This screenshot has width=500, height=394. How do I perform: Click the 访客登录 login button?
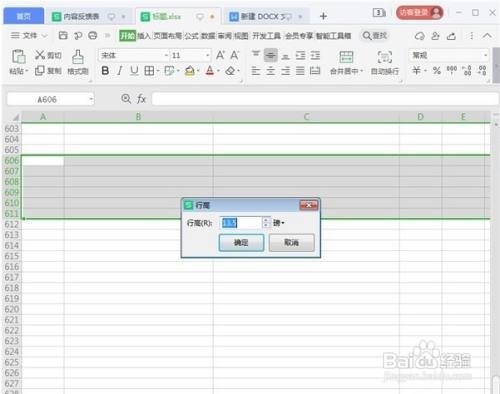click(419, 13)
